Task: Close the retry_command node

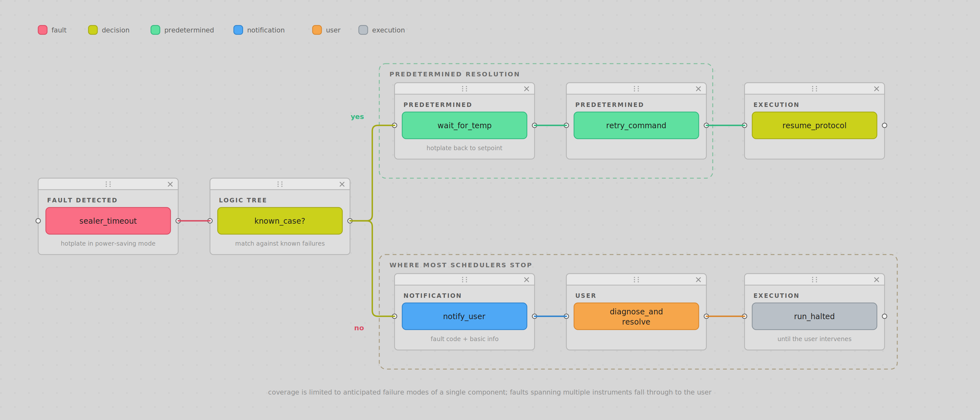Action: (x=698, y=89)
